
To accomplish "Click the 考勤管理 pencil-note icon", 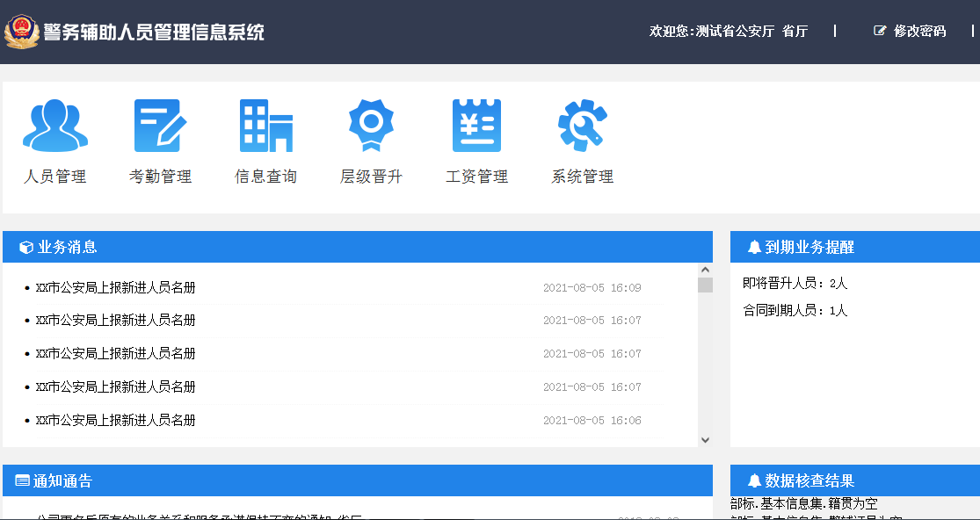I will tap(160, 126).
